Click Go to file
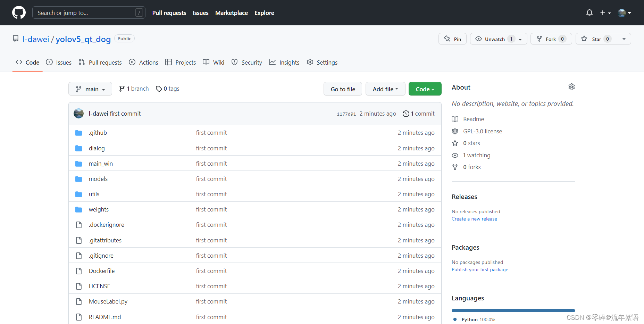 click(x=343, y=89)
